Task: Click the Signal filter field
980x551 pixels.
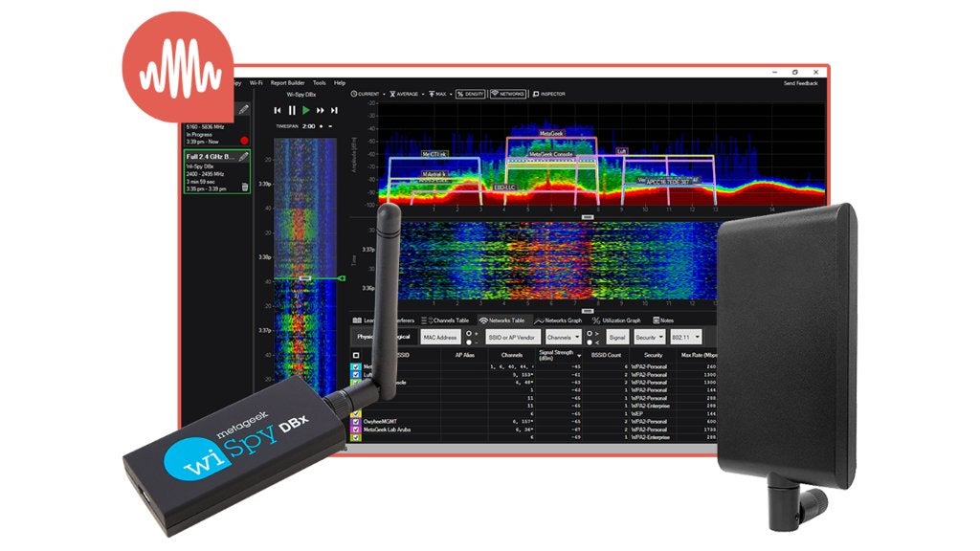Action: [617, 338]
